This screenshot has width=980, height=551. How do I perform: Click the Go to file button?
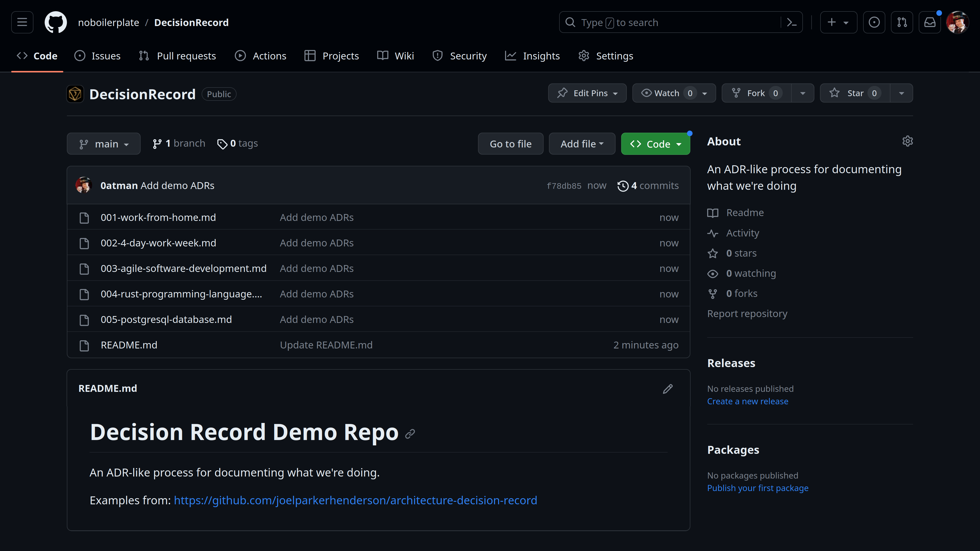coord(510,144)
